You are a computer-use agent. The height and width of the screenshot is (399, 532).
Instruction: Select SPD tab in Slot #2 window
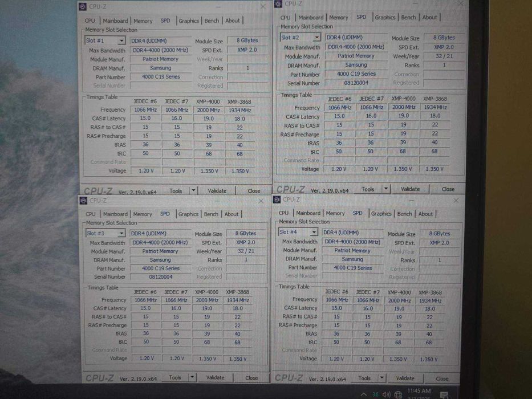(x=362, y=17)
